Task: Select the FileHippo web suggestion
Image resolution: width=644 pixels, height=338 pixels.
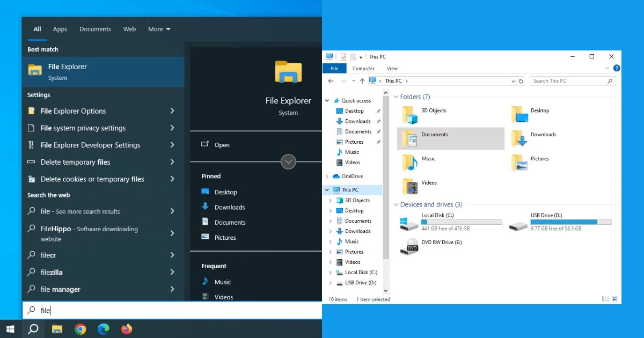Action: coord(103,233)
